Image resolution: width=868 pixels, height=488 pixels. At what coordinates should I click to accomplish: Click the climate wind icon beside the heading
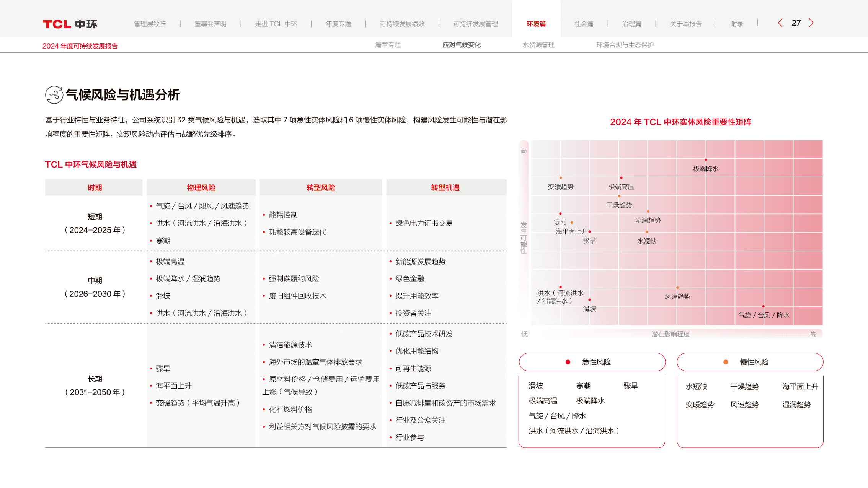pyautogui.click(x=54, y=94)
